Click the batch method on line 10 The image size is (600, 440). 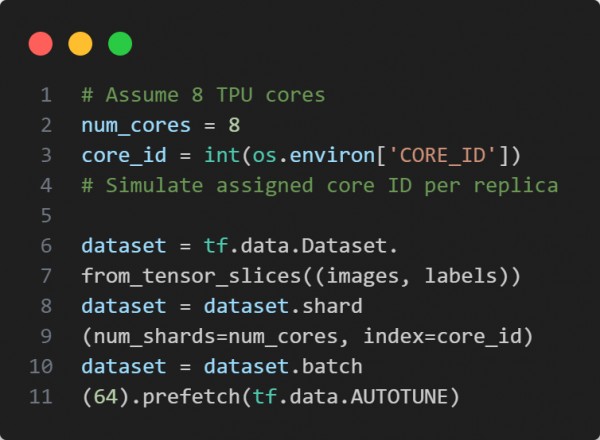coord(332,367)
